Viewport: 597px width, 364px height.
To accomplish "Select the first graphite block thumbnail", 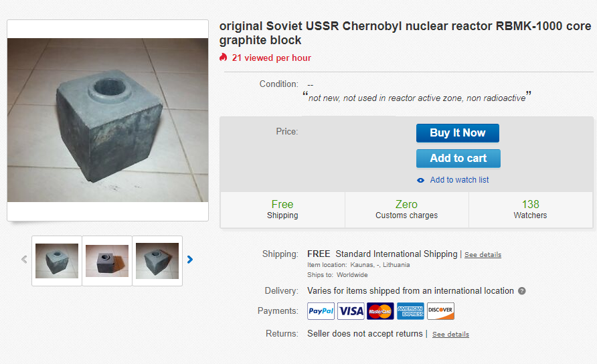I will [57, 260].
